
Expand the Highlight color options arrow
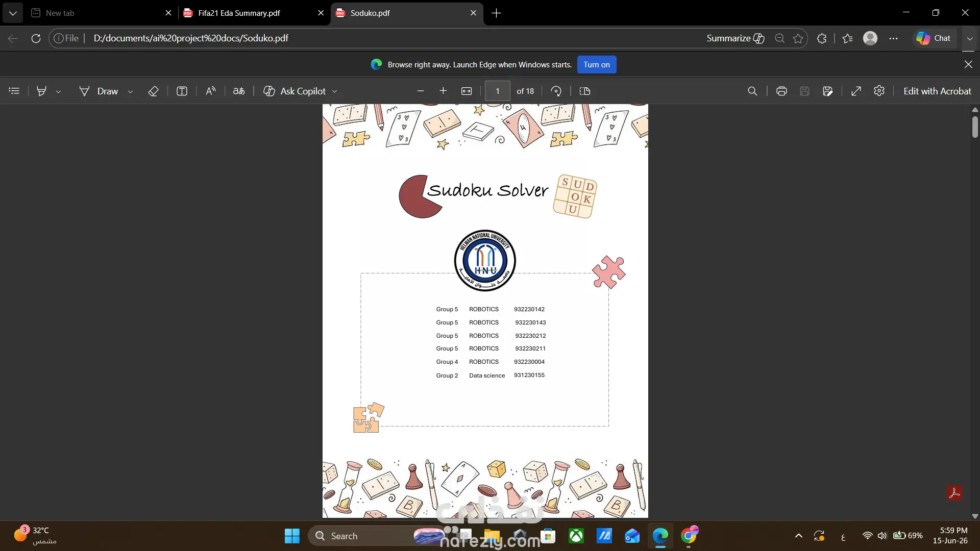[x=58, y=91]
